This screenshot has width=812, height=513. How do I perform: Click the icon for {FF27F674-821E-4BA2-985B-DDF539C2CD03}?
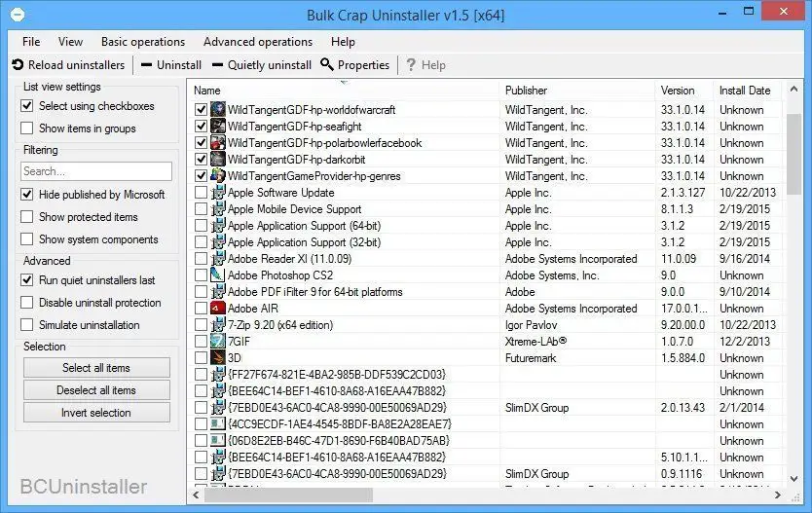(x=218, y=374)
